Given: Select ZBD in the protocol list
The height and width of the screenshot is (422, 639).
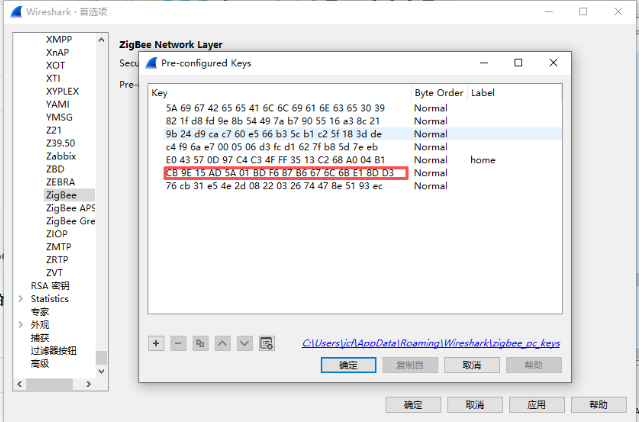Looking at the screenshot, I should (55, 169).
